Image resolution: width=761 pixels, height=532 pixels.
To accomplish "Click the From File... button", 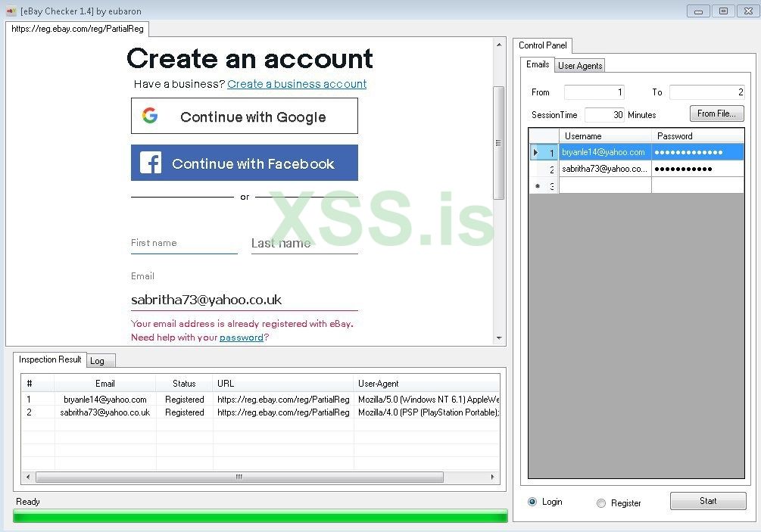I will point(717,114).
